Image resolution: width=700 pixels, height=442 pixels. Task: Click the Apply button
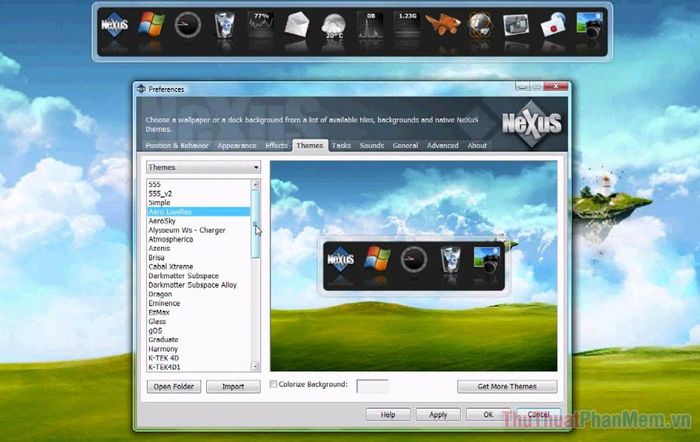point(438,415)
